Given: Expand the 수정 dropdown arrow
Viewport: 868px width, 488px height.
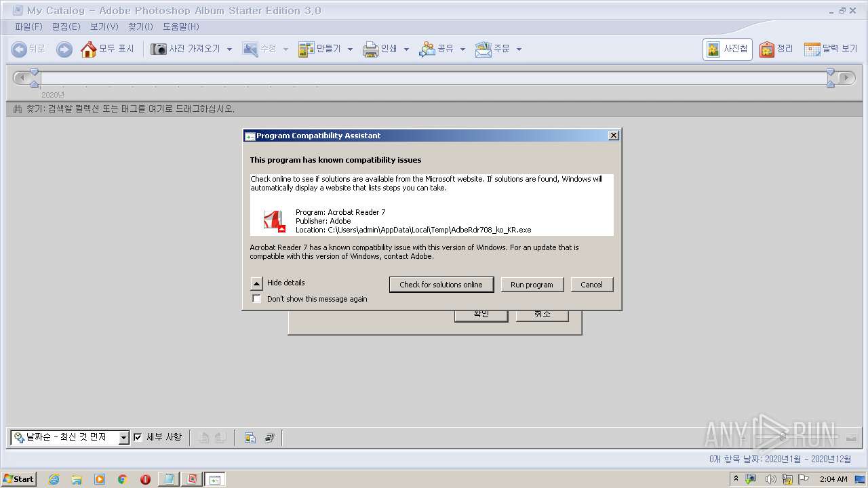Looking at the screenshot, I should click(285, 49).
